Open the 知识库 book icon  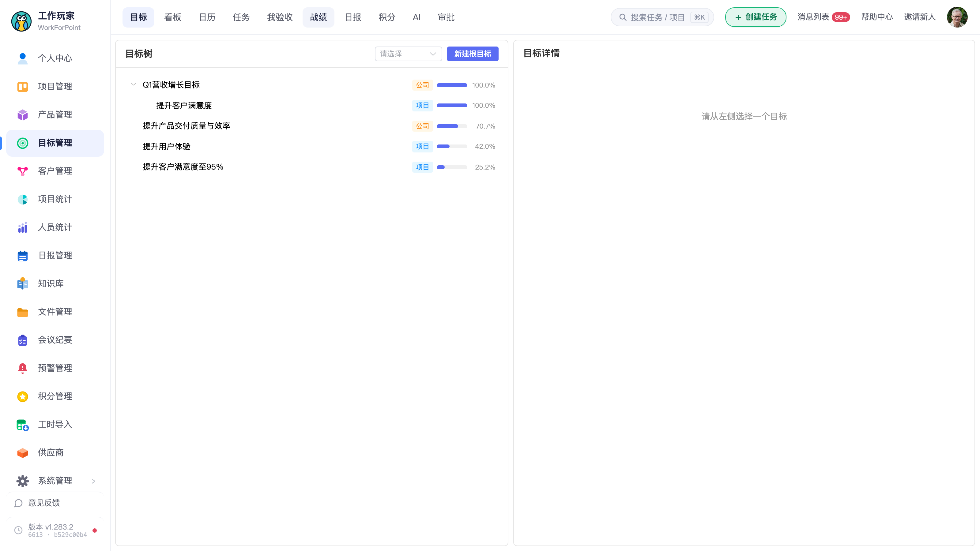coord(22,284)
